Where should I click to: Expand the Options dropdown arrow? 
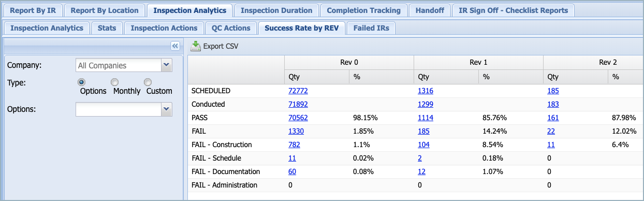[166, 109]
